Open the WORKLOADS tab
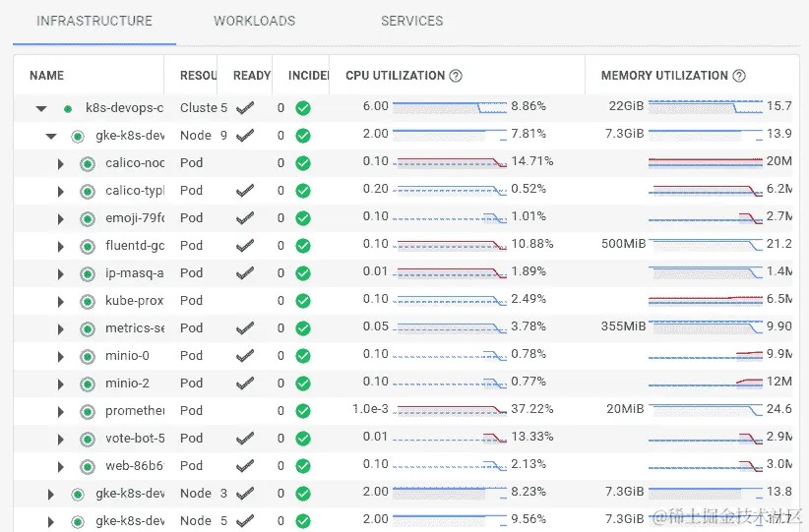Screen dimensions: 809x532 click(254, 21)
